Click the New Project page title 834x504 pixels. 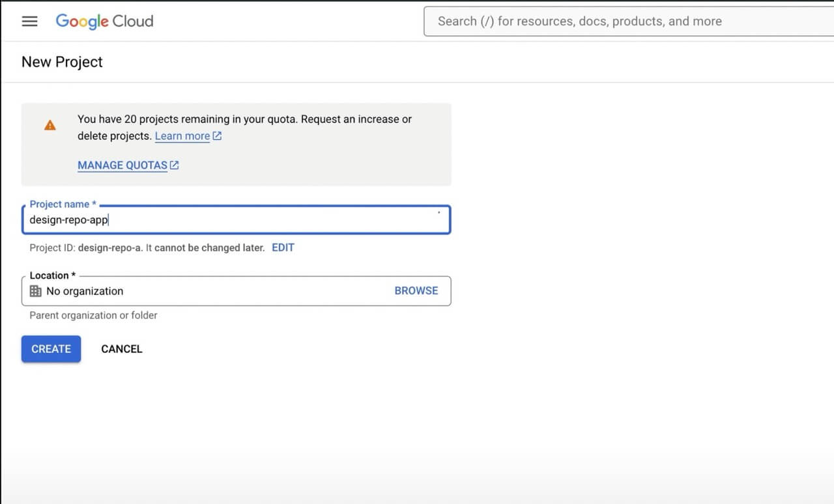(62, 62)
